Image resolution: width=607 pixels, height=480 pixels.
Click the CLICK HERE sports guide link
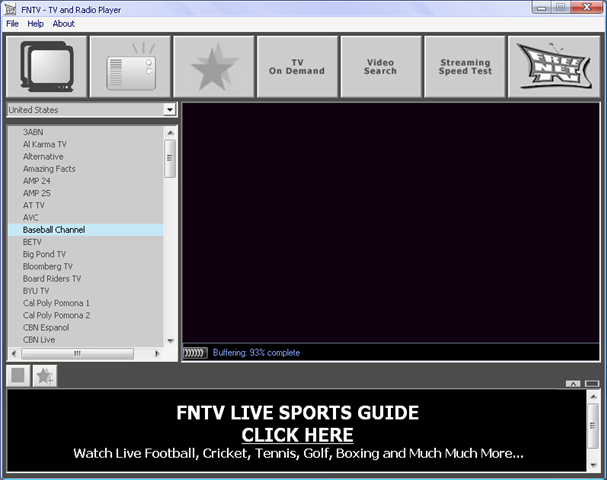click(x=297, y=435)
